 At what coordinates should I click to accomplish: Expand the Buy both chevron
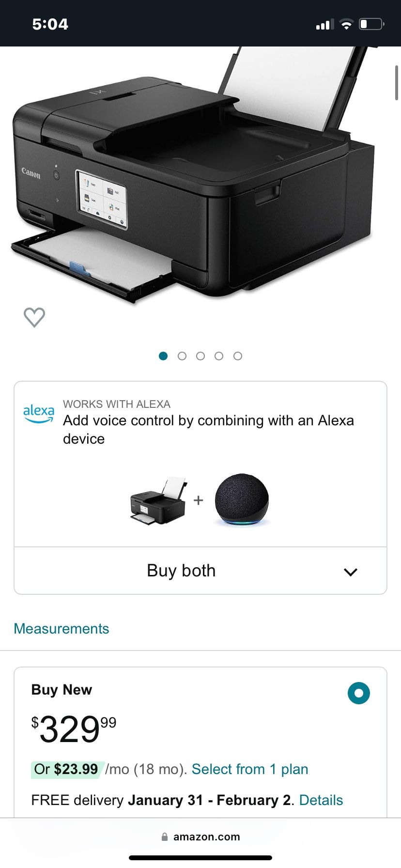pyautogui.click(x=350, y=572)
